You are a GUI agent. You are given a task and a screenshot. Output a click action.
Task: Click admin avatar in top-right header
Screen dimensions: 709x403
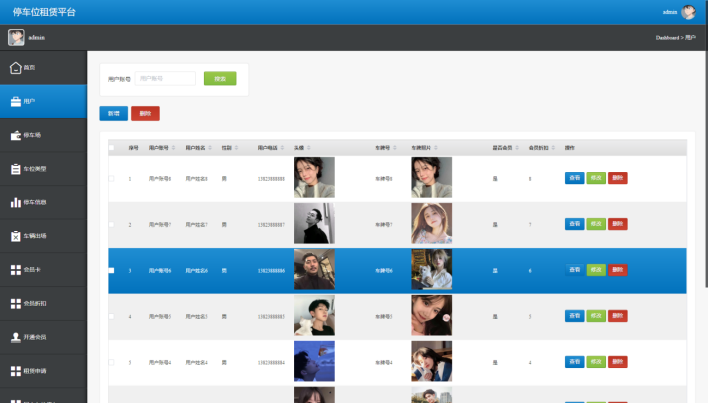tap(688, 12)
